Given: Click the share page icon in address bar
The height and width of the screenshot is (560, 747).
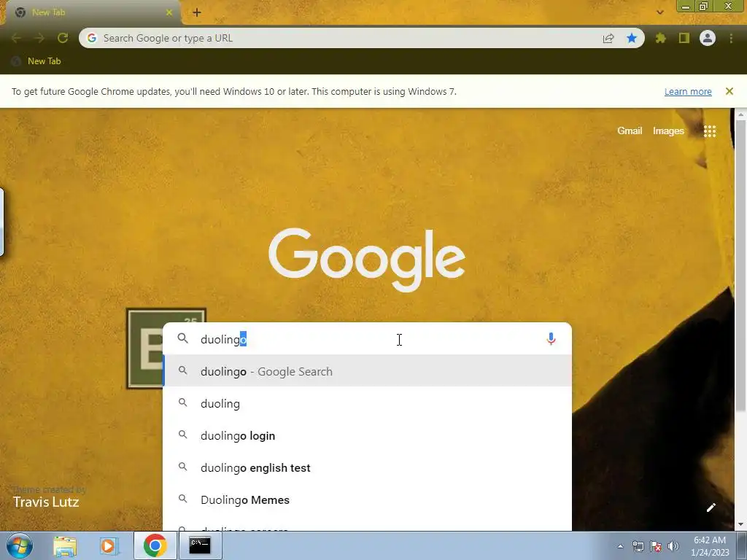Looking at the screenshot, I should [608, 38].
